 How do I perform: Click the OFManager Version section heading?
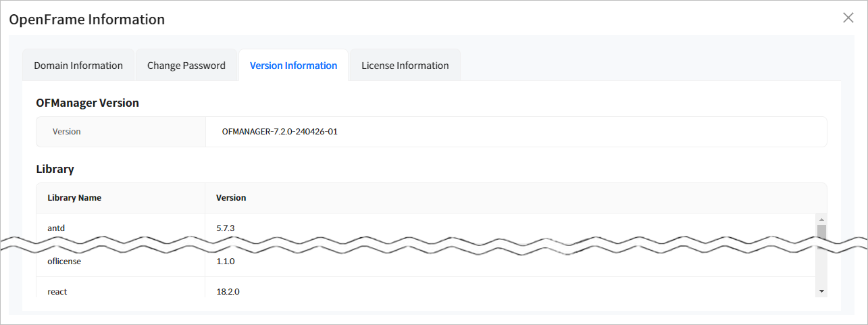[87, 103]
